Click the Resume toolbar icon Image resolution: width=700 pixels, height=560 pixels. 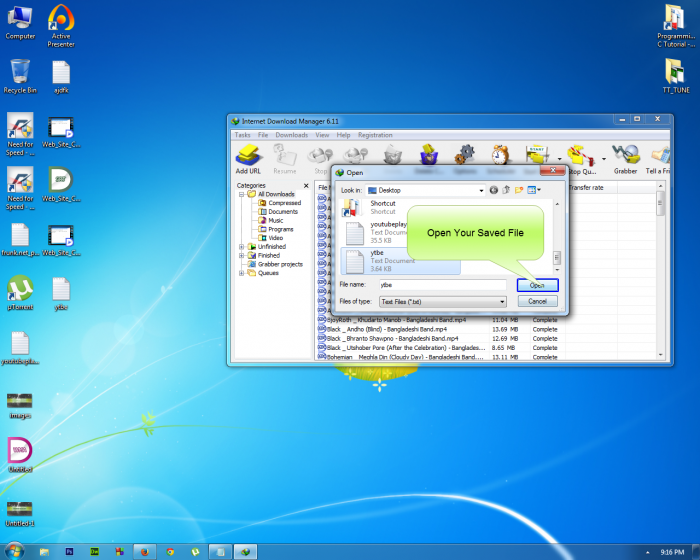click(x=284, y=157)
